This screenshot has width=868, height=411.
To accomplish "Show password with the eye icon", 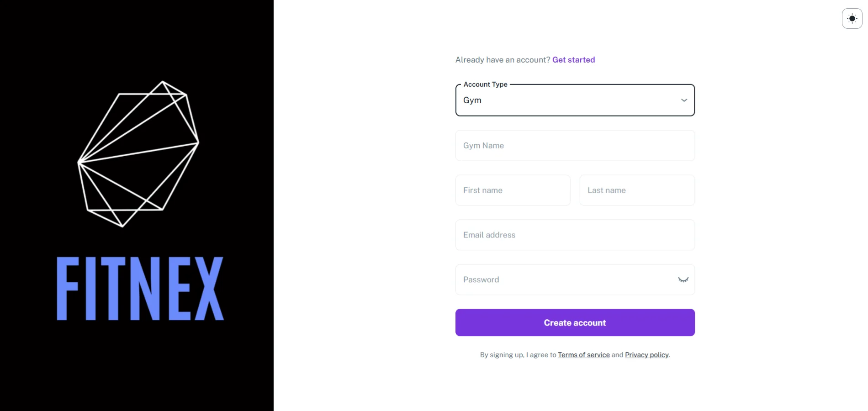I will click(x=683, y=279).
